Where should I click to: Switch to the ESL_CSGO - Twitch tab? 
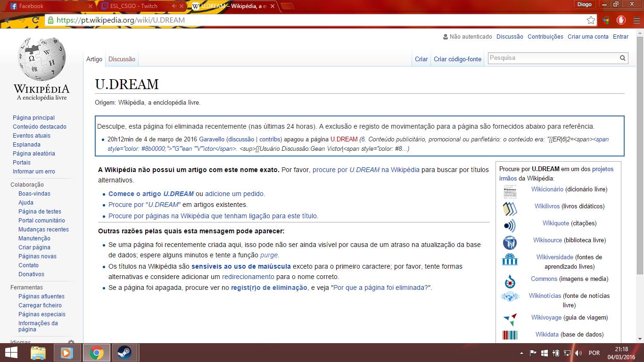[x=141, y=6]
